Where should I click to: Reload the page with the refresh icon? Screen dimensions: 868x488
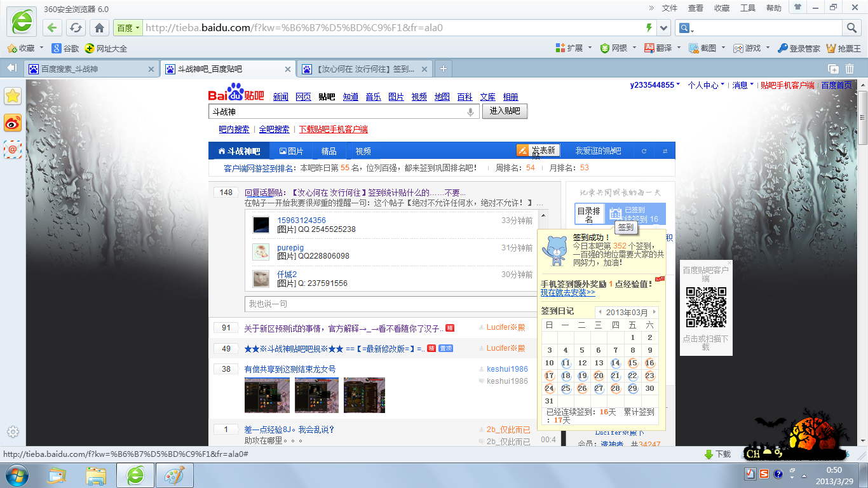(x=76, y=28)
